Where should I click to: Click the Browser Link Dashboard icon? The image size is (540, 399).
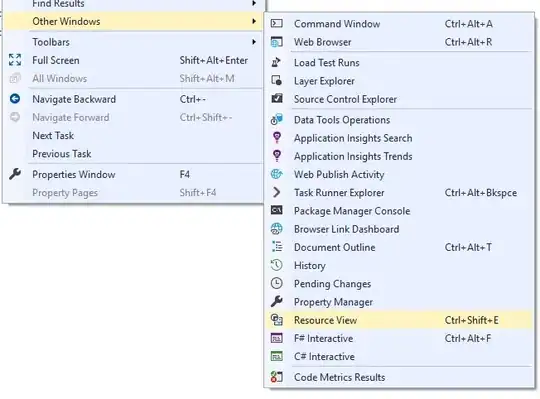coord(277,229)
